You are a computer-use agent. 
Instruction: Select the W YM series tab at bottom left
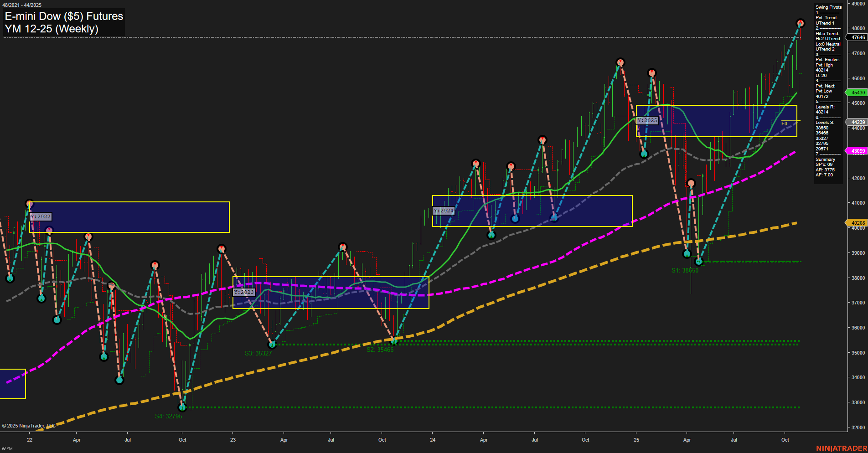point(6,448)
